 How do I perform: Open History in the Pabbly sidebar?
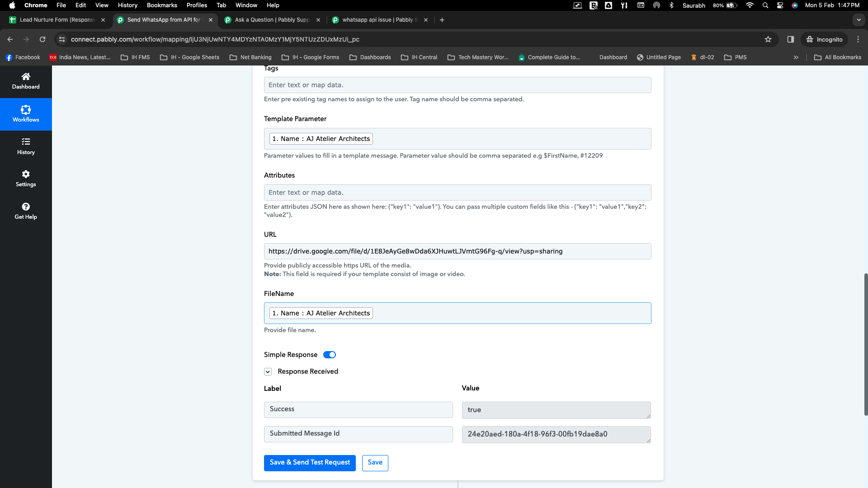(x=26, y=146)
